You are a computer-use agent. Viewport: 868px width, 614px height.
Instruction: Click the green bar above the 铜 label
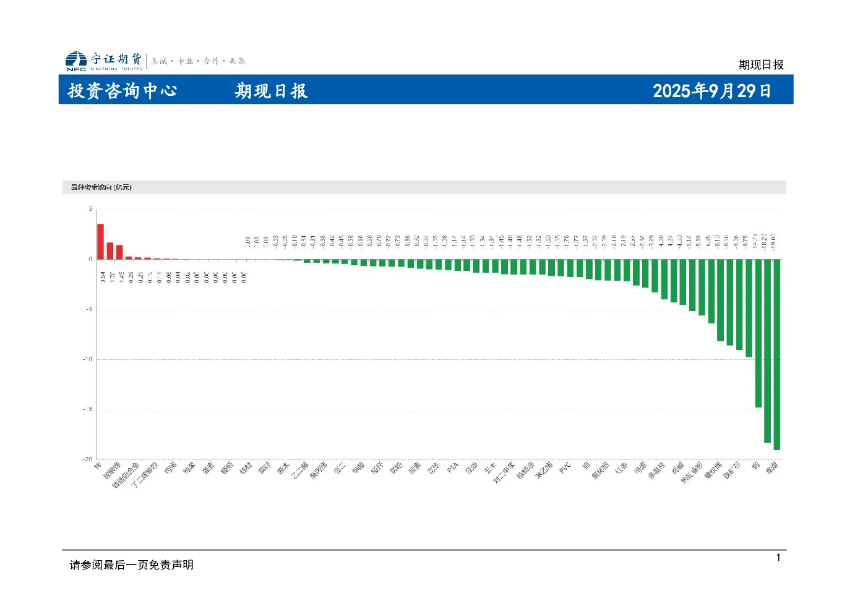pos(758,333)
